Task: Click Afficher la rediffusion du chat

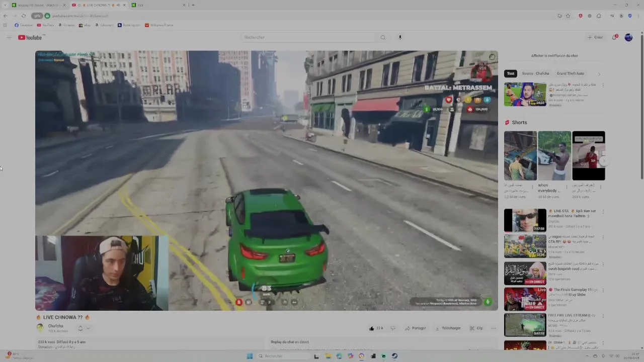Action: (554, 56)
